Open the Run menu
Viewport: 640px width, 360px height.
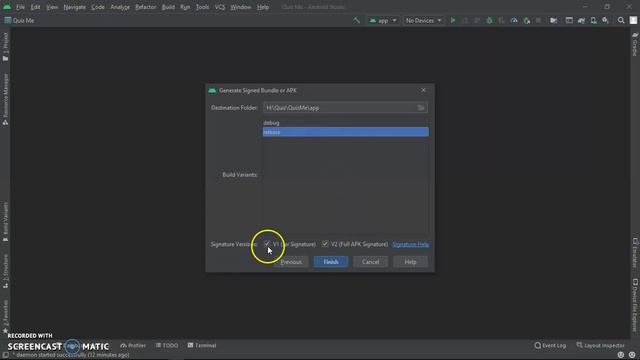(x=185, y=7)
